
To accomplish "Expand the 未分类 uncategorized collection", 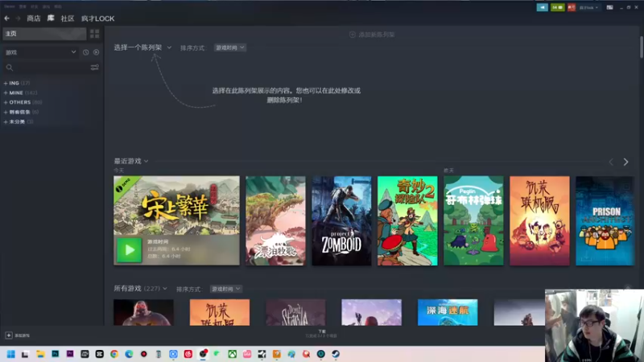I will (18, 121).
